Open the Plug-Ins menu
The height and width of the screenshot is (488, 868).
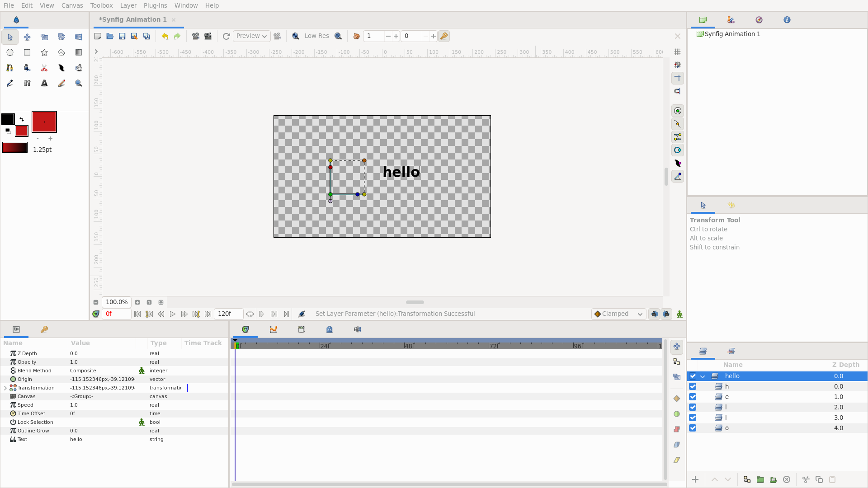tap(155, 5)
